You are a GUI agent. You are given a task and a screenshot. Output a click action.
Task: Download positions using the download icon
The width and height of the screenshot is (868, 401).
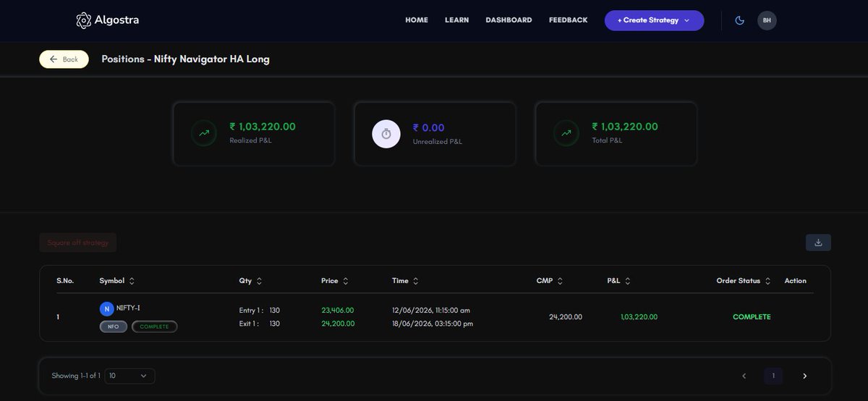click(x=818, y=242)
